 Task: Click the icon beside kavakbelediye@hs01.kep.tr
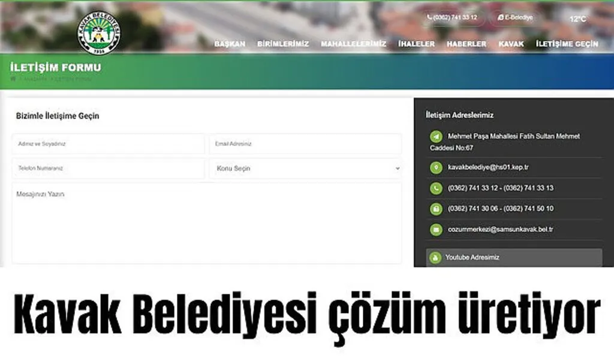pos(436,168)
